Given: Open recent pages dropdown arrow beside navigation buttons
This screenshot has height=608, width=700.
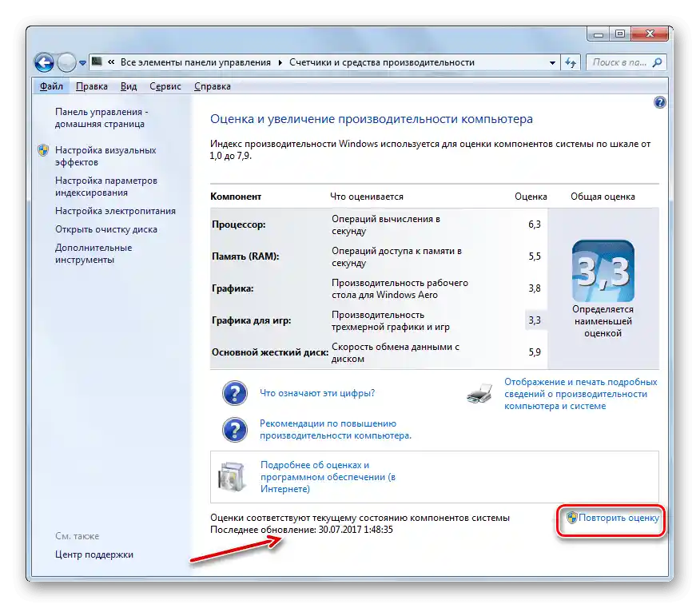Looking at the screenshot, I should (82, 63).
